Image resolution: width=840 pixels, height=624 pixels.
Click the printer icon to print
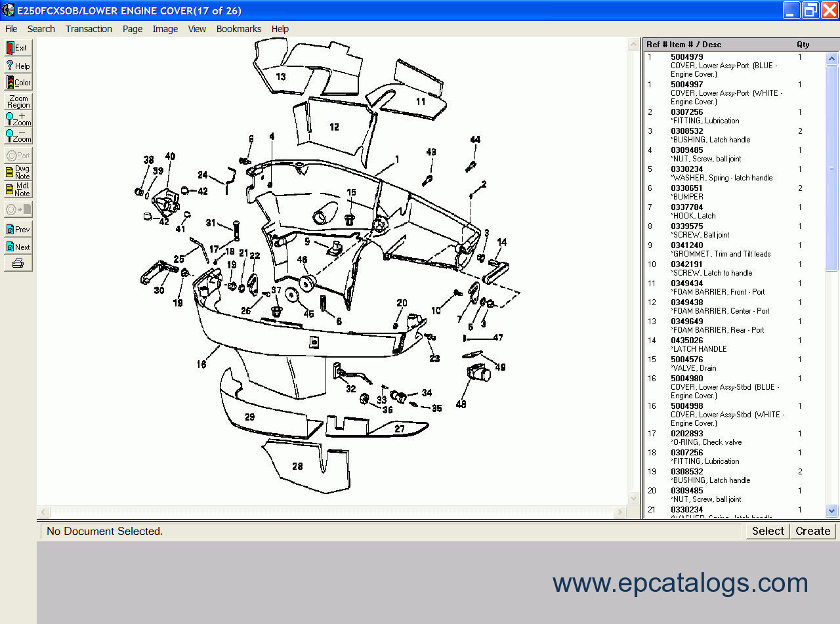18,264
